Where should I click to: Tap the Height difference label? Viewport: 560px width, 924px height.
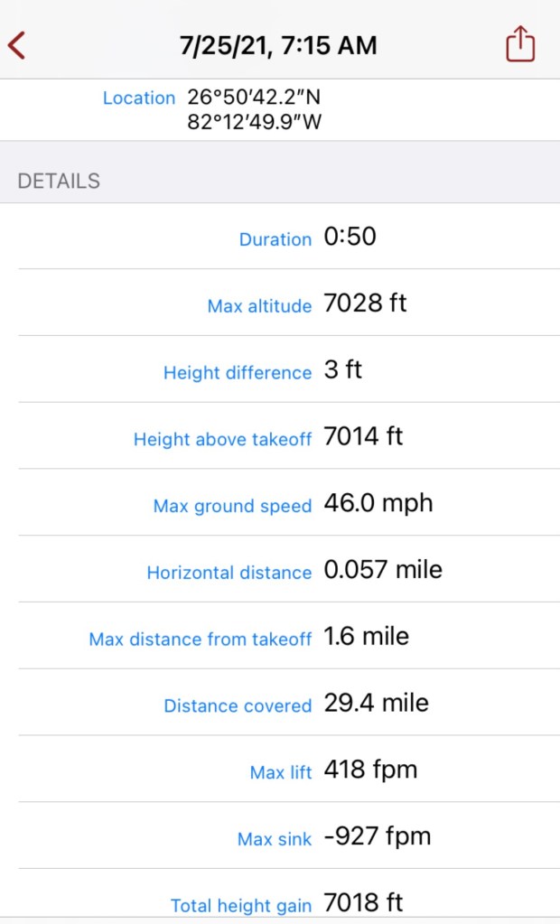(237, 373)
